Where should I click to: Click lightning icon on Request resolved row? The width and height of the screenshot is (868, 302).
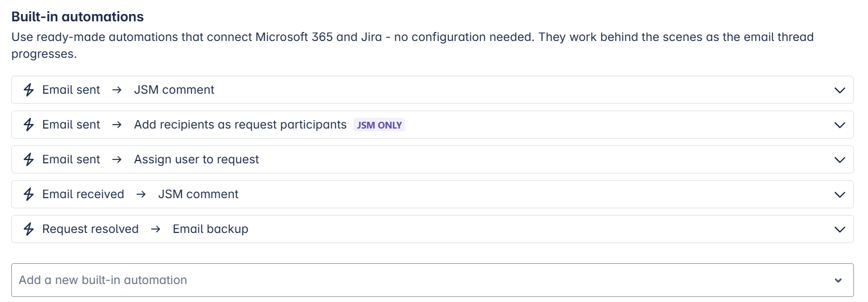(29, 229)
